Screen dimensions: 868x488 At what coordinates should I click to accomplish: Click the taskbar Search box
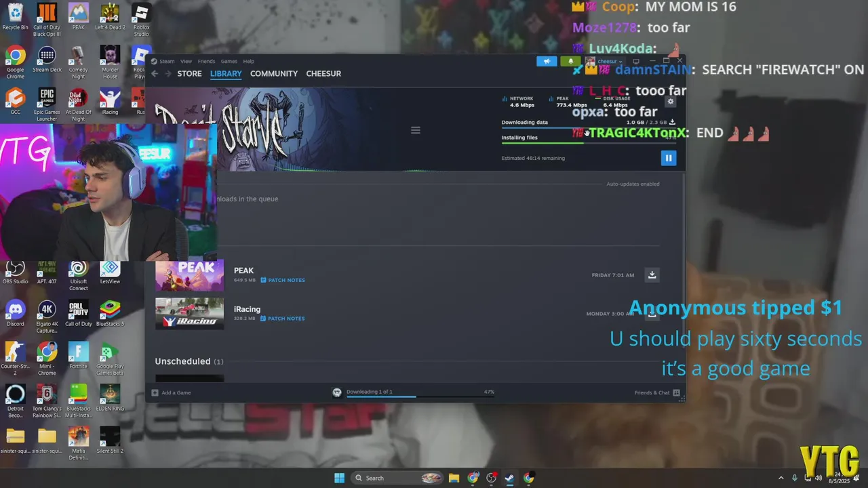tap(398, 478)
